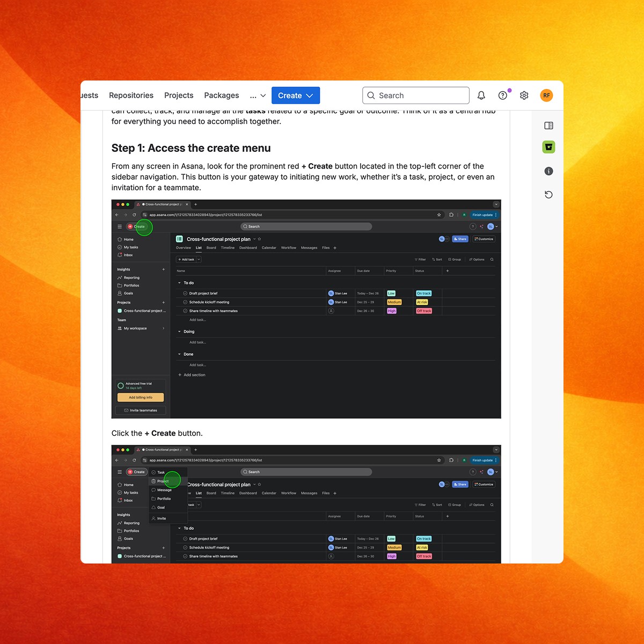644x644 pixels.
Task: Open the notifications bell
Action: tap(481, 96)
